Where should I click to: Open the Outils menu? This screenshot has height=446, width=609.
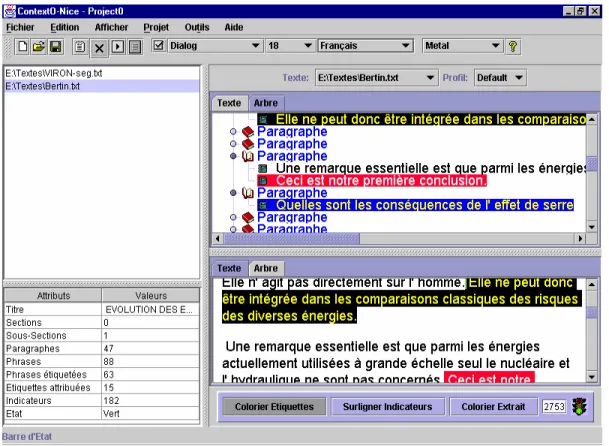coord(197,27)
